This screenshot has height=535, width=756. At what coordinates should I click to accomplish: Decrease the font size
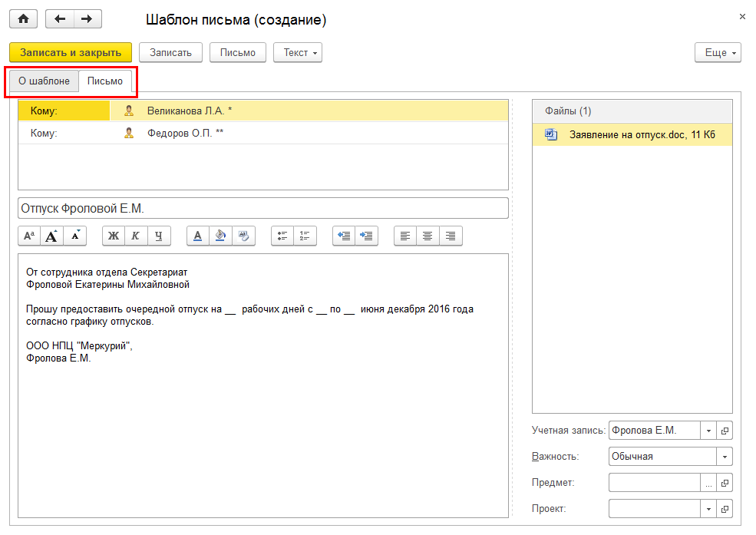tap(74, 236)
